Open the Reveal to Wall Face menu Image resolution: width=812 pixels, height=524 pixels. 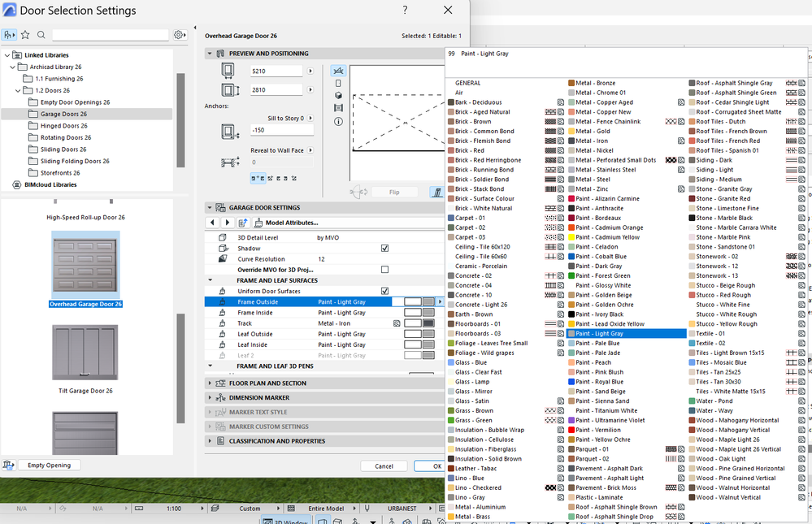coord(310,150)
